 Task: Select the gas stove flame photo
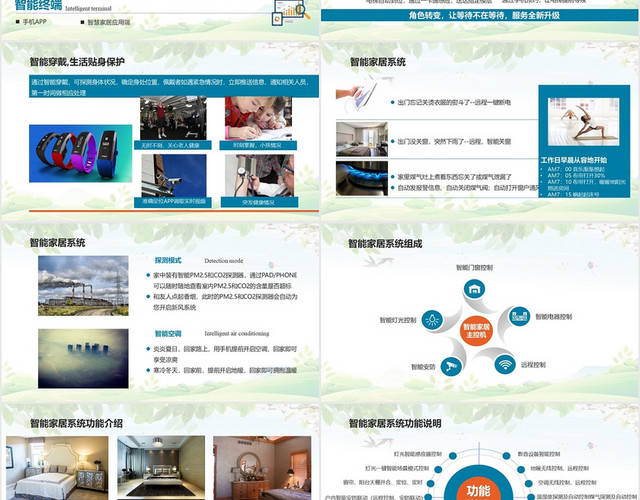(362, 178)
